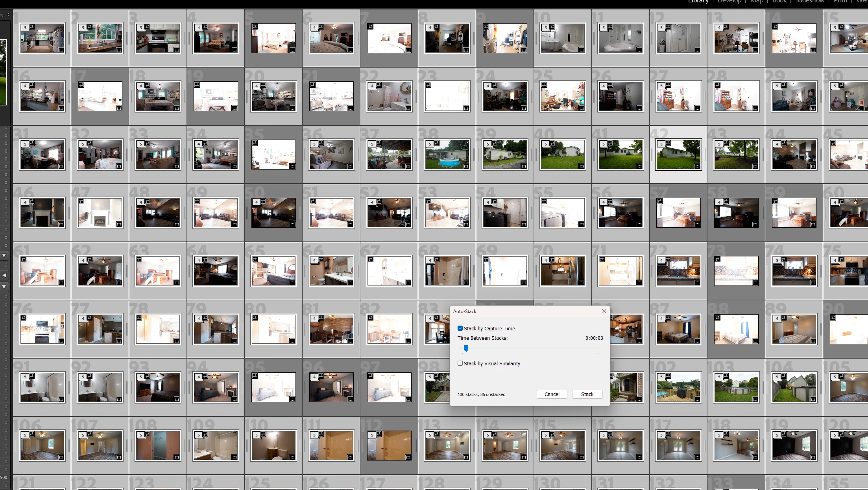The height and width of the screenshot is (490, 868).
Task: Switch to the Develop module
Action: tap(729, 2)
